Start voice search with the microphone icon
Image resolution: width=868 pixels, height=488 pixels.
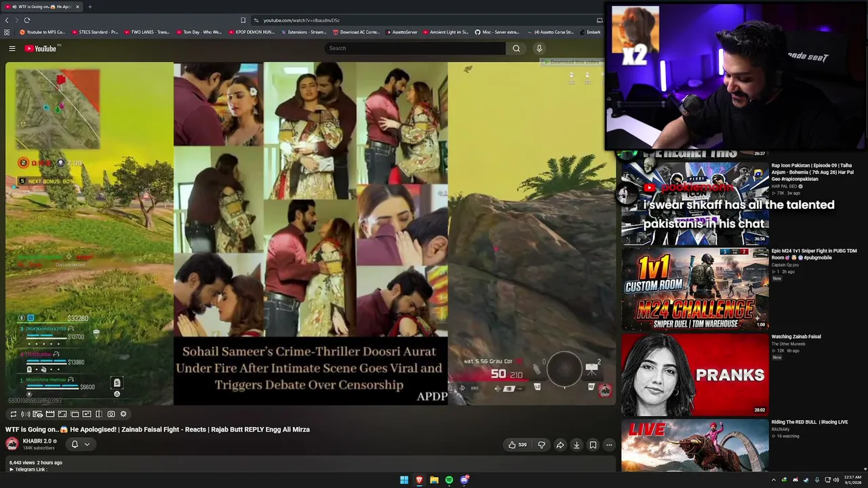539,49
